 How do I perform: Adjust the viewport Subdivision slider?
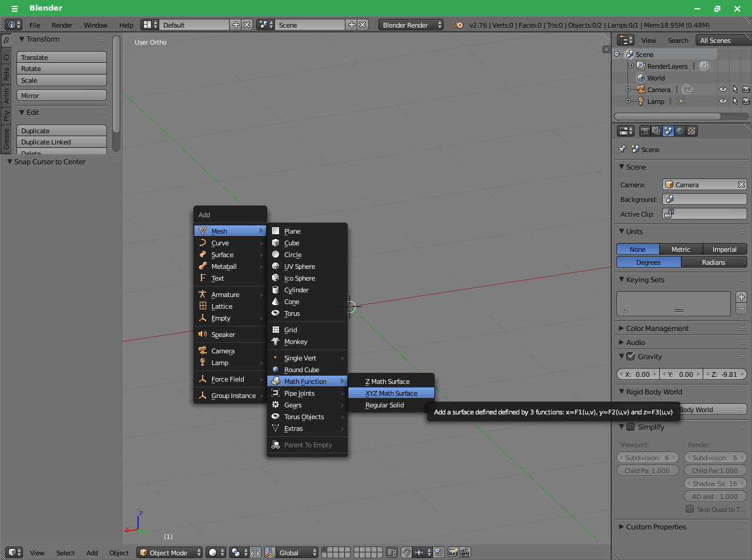647,458
